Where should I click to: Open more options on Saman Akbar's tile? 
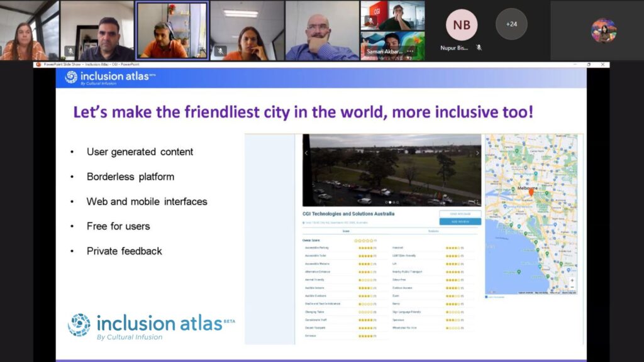(x=410, y=52)
